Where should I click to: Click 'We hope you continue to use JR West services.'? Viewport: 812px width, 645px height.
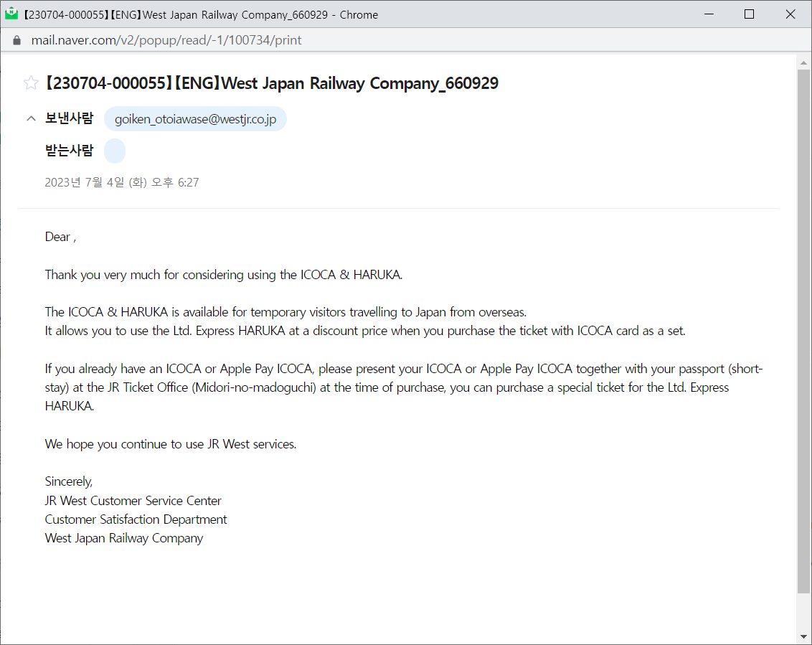(171, 444)
